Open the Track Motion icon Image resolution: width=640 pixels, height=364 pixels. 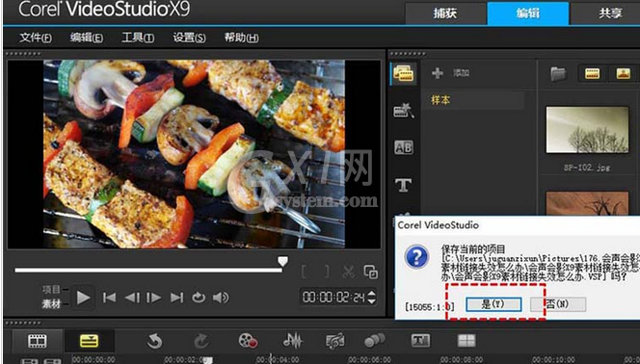coord(374,340)
